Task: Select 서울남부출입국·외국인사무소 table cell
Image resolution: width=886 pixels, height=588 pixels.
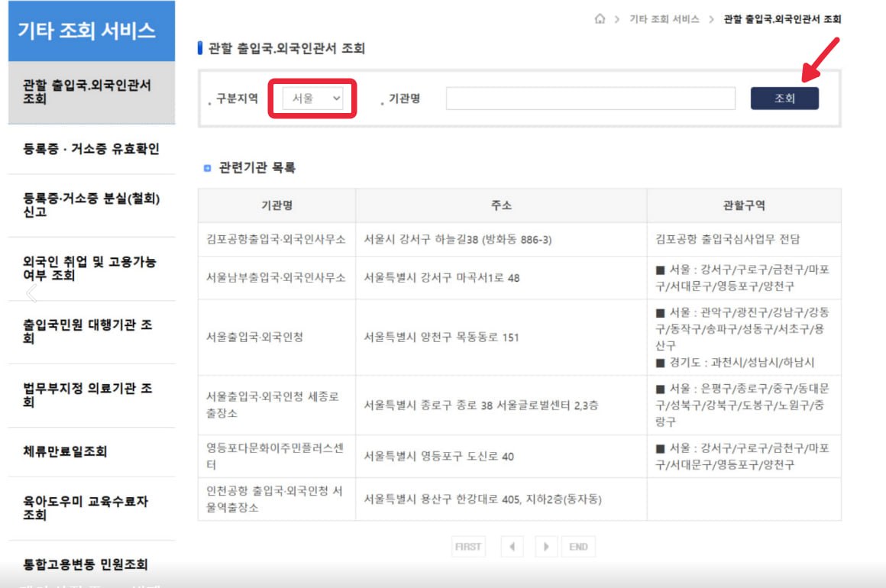Action: [276, 278]
